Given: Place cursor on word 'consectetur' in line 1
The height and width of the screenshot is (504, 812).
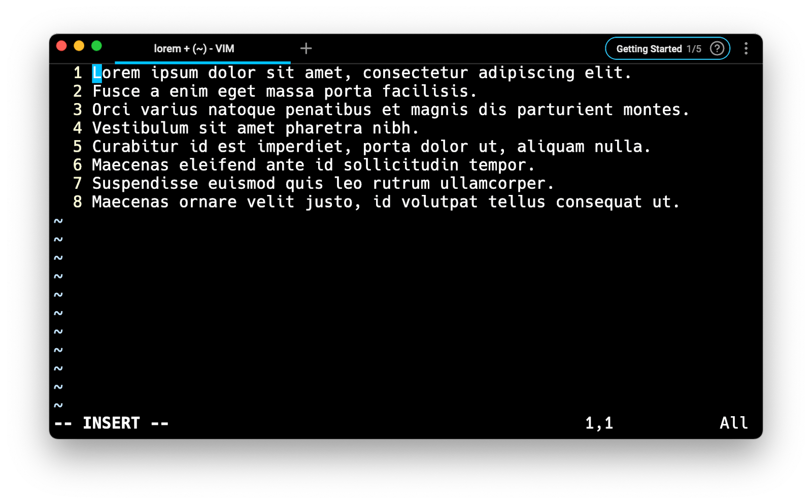Looking at the screenshot, I should (x=415, y=73).
